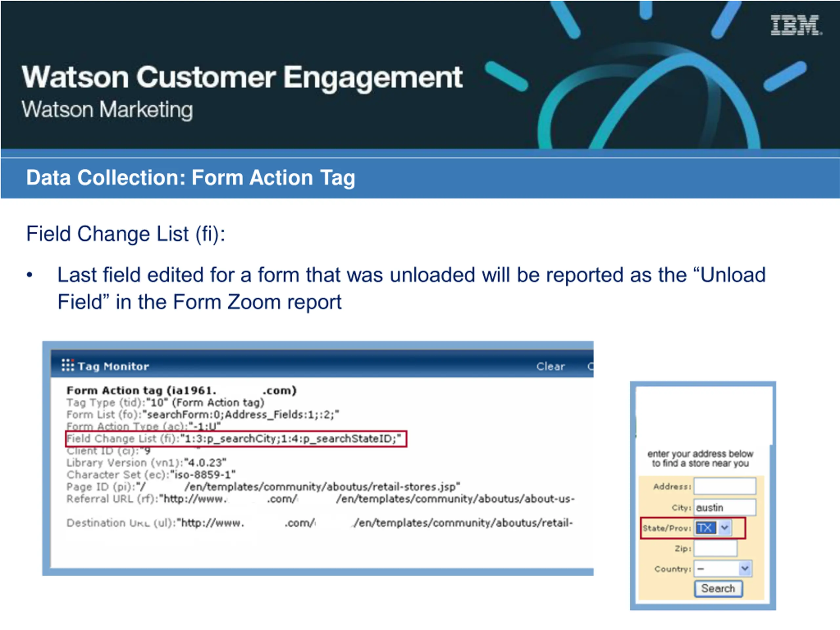
Task: Click the Tag Monitor grid icon
Action: coord(68,365)
